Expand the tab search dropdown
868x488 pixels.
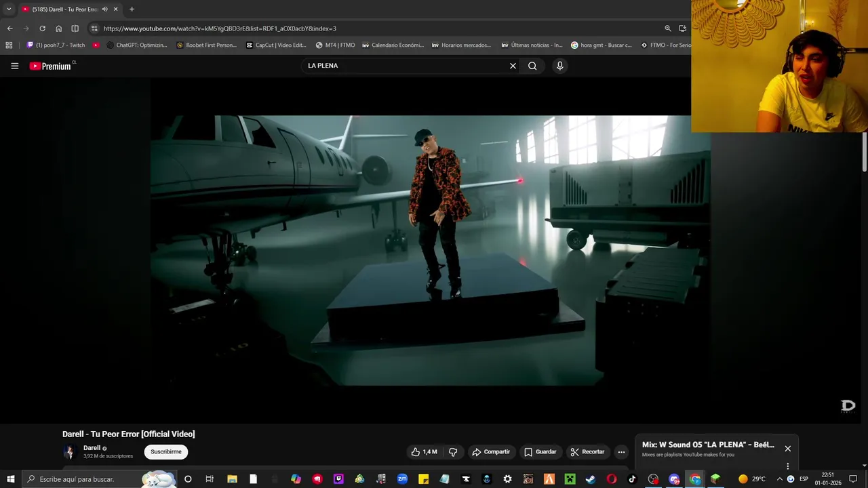(9, 9)
